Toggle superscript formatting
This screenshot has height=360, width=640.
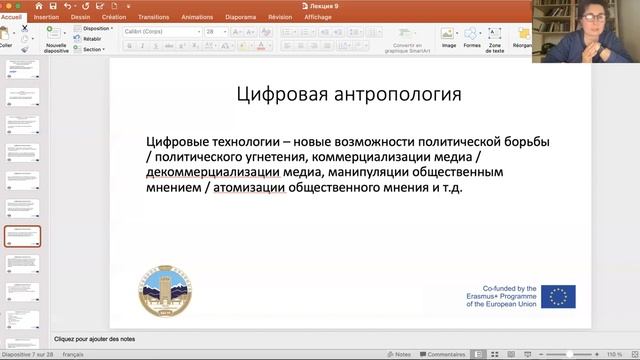[182, 46]
